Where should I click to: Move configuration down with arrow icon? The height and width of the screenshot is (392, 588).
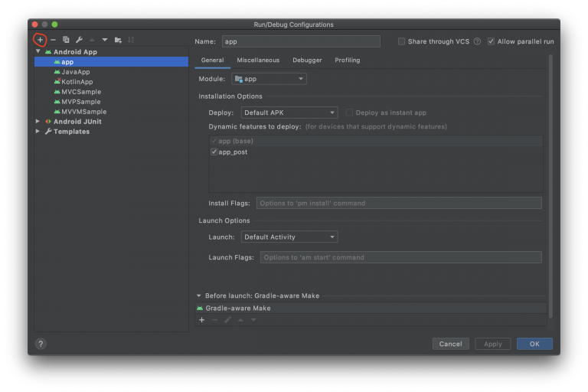[105, 40]
